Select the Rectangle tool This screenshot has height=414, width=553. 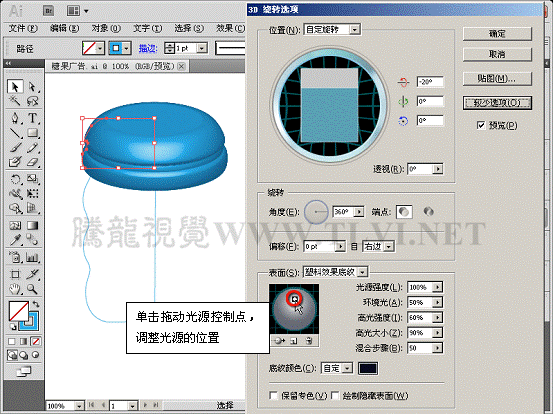32,133
